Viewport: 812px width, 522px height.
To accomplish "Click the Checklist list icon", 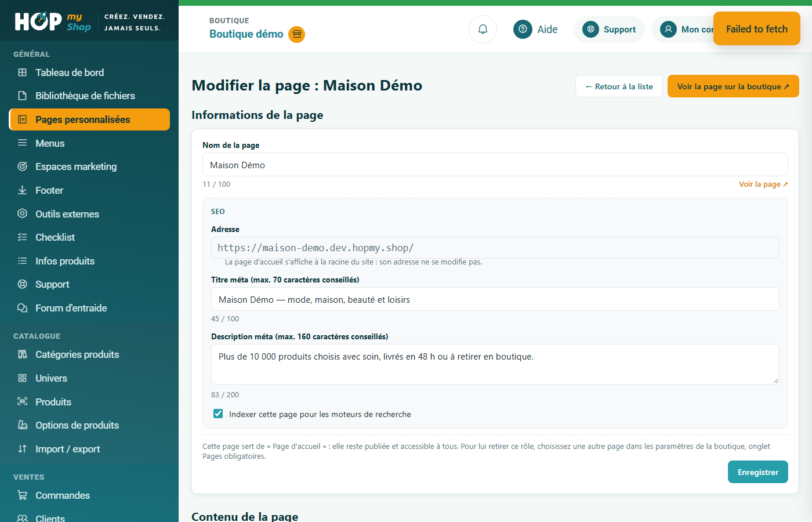I will [x=23, y=237].
